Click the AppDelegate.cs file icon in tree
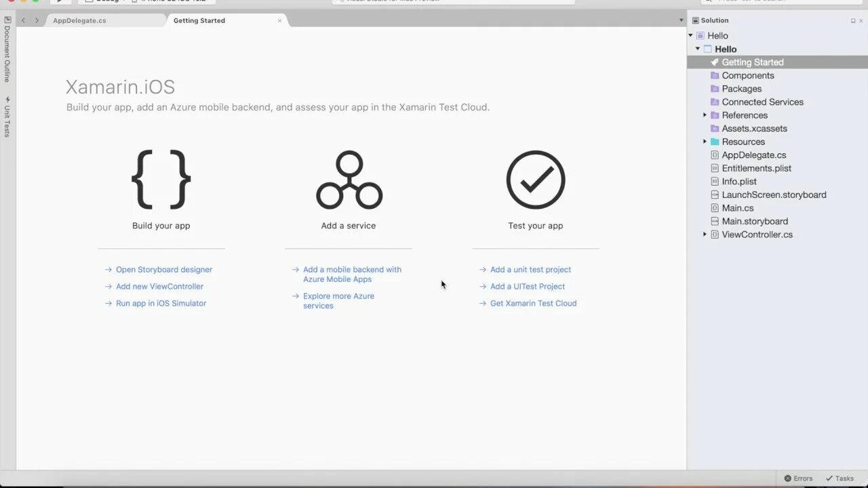 pos(715,155)
